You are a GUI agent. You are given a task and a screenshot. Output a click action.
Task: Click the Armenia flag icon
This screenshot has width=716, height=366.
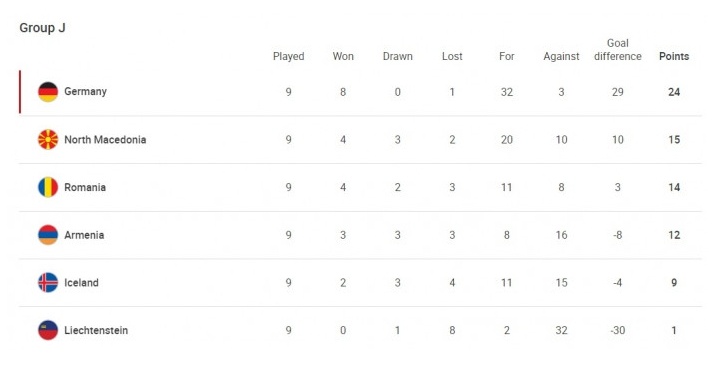tap(48, 235)
